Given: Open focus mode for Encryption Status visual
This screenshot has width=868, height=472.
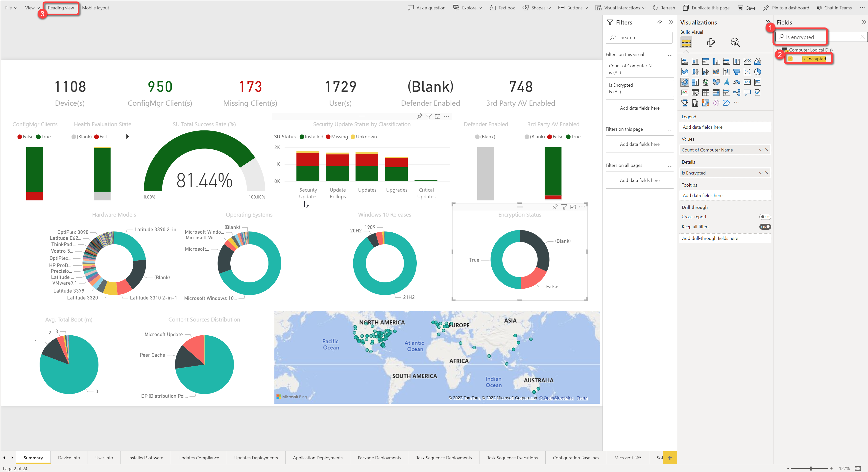Looking at the screenshot, I should tap(573, 207).
